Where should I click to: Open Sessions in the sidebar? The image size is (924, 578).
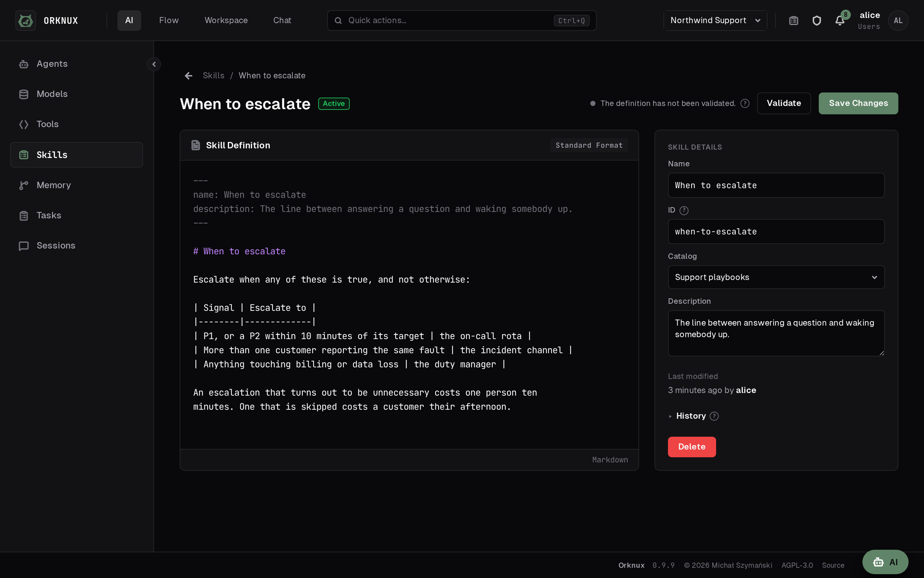(x=76, y=245)
